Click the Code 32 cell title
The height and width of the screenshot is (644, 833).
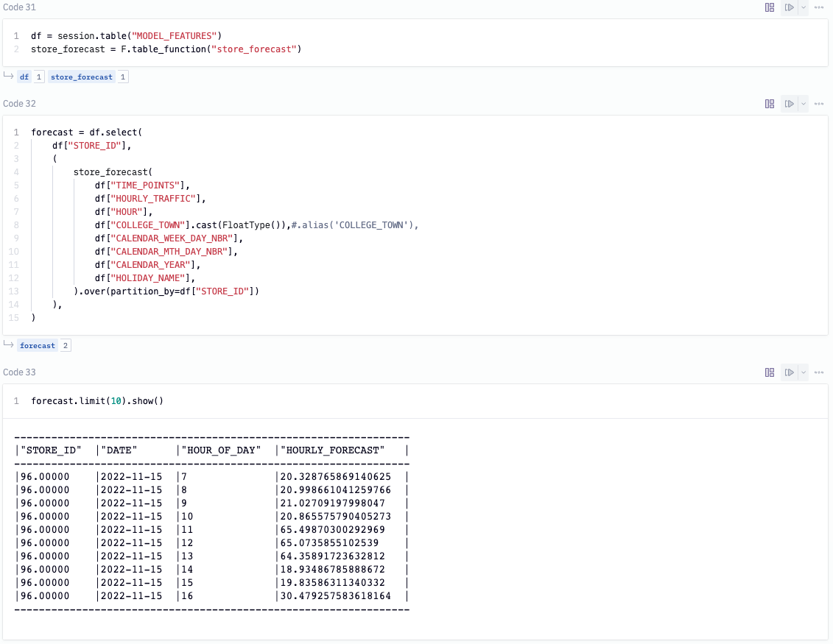19,104
